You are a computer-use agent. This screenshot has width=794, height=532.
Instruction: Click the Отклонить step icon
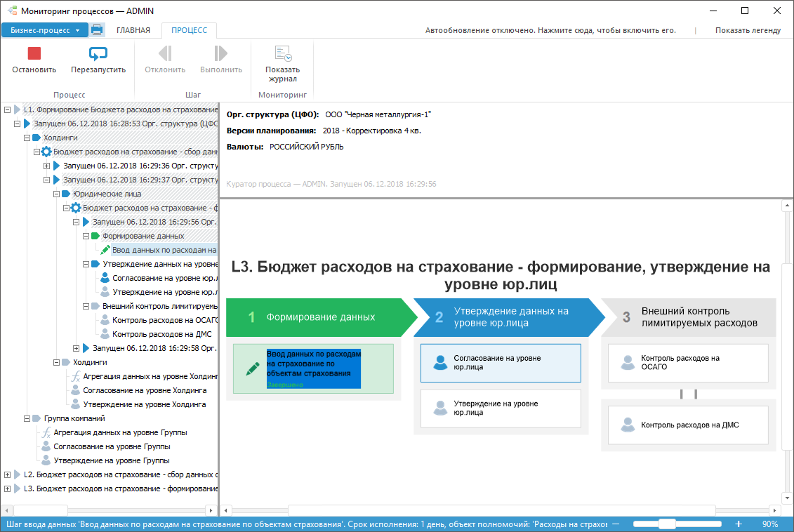click(x=165, y=53)
